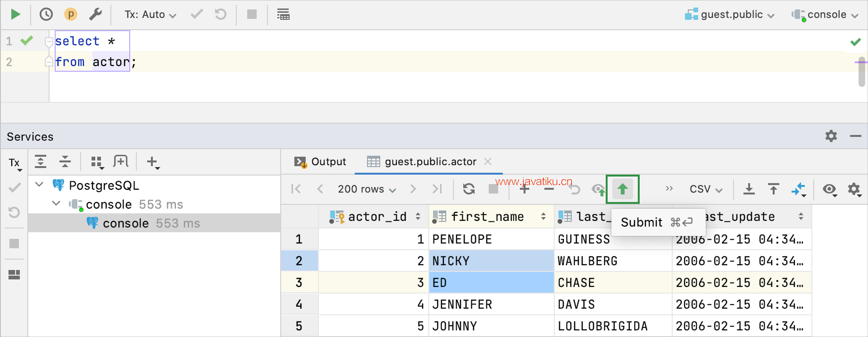Place cursor after actor in the editor
868x337 pixels.
pyautogui.click(x=130, y=62)
